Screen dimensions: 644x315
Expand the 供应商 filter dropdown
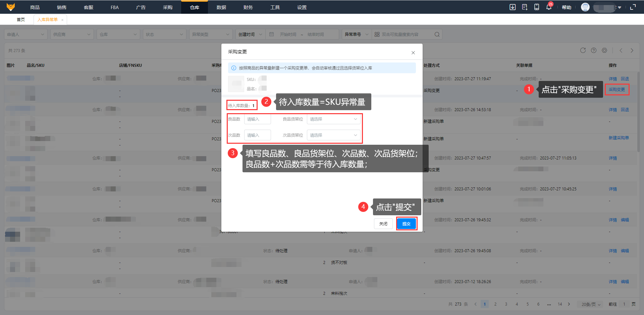click(x=72, y=34)
